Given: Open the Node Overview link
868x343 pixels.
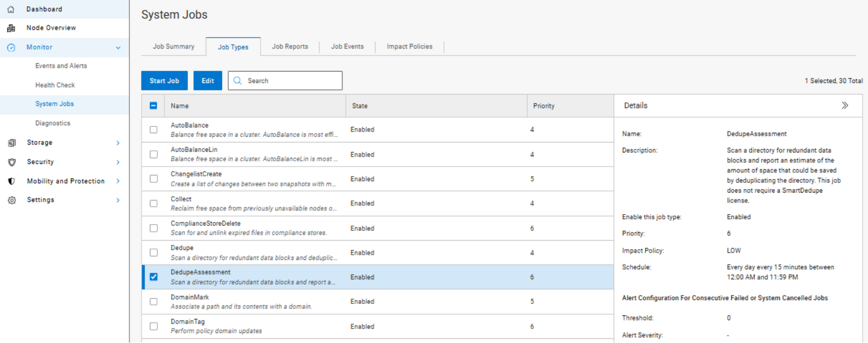Looking at the screenshot, I should (51, 28).
